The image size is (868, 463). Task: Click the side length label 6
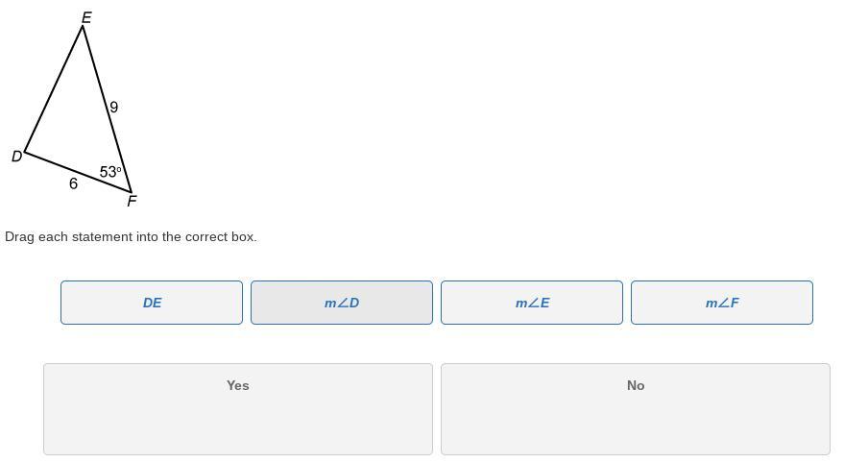[x=73, y=183]
